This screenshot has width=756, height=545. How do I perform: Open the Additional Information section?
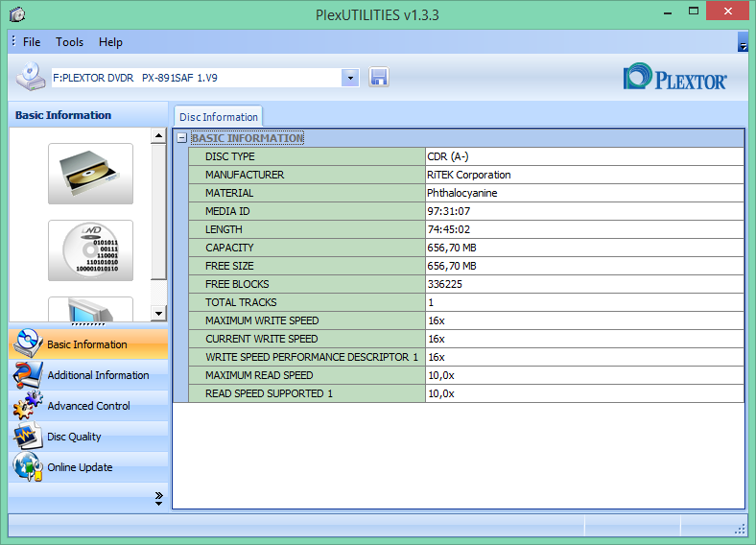tap(88, 375)
